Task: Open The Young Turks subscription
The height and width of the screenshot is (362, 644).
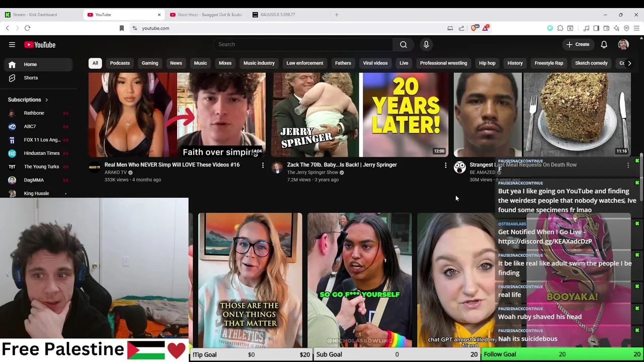Action: pos(39,166)
